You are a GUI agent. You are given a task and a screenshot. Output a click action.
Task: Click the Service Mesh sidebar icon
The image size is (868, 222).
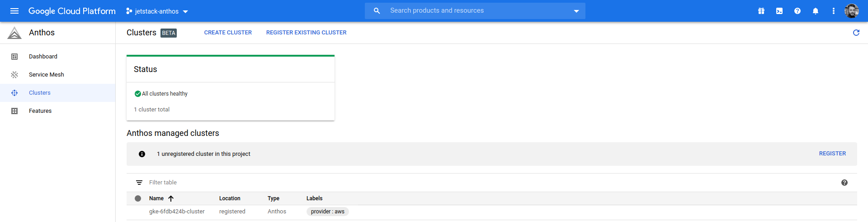(14, 75)
